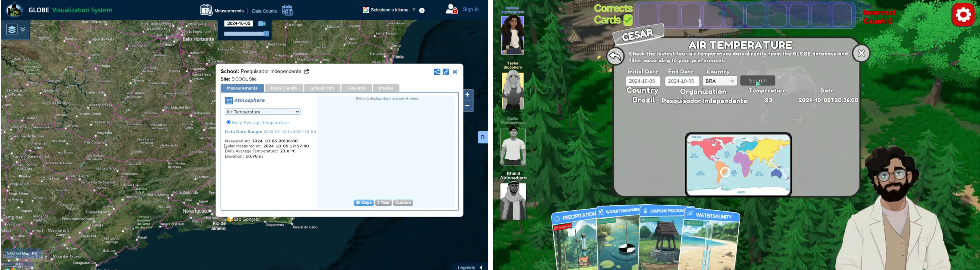
Task: Click the Sites on Map 187 label
Action: point(22,253)
